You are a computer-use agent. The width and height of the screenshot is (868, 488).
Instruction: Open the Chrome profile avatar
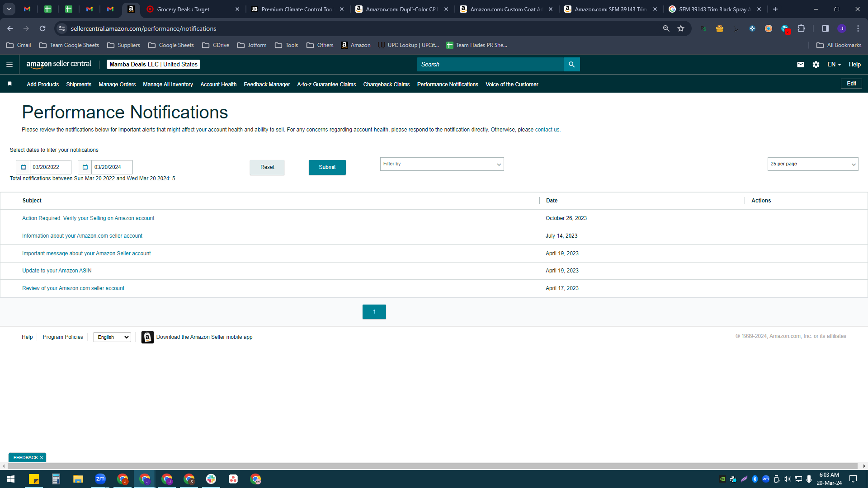coord(842,28)
